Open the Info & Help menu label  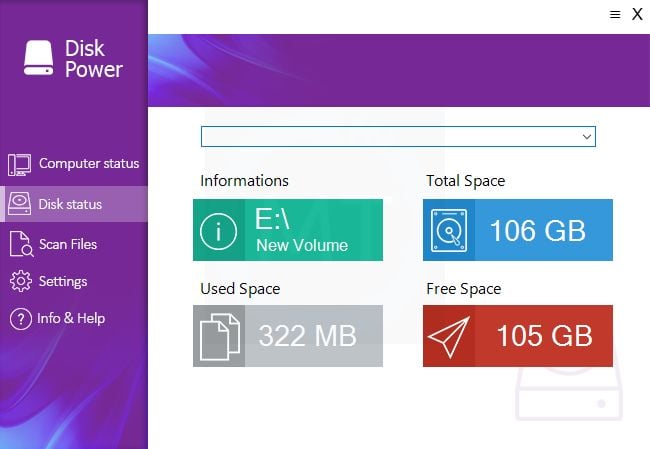[71, 318]
